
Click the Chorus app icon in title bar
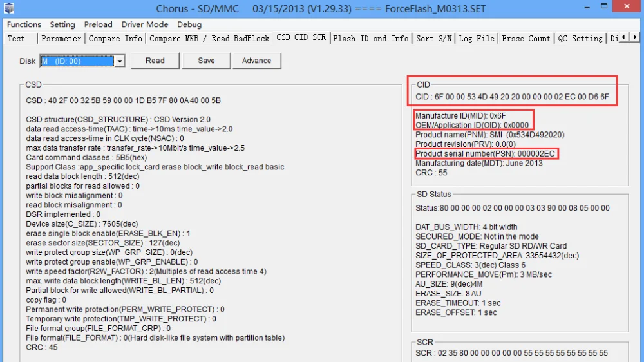(x=9, y=8)
